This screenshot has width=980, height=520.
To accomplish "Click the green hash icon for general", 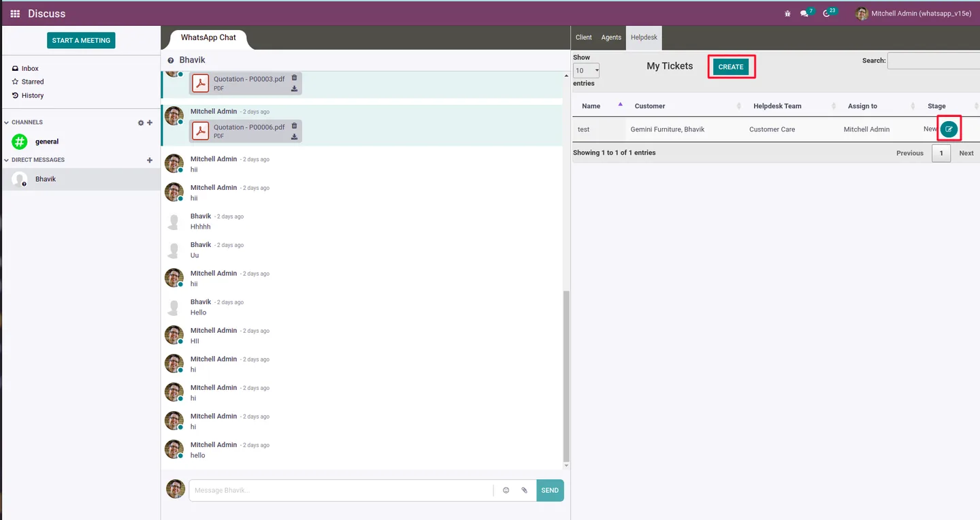I will [x=20, y=142].
